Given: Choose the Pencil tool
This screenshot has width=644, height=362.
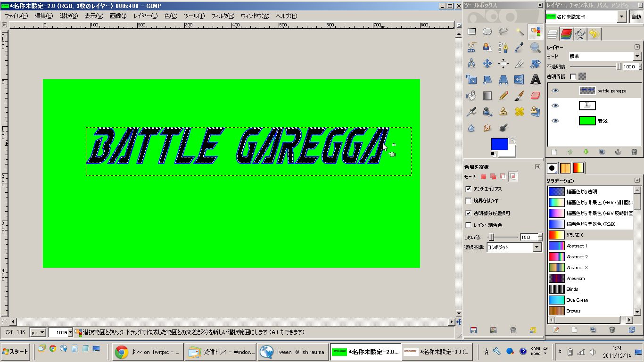Looking at the screenshot, I should (x=504, y=96).
